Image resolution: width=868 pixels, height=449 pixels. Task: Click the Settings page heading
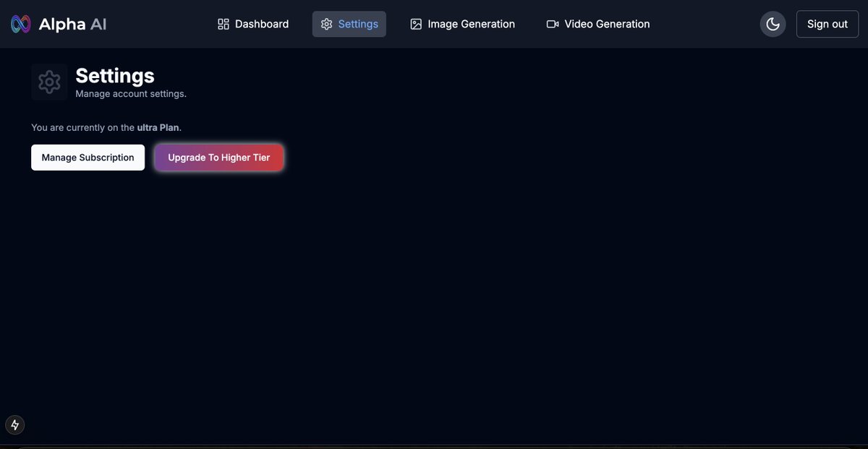[115, 75]
